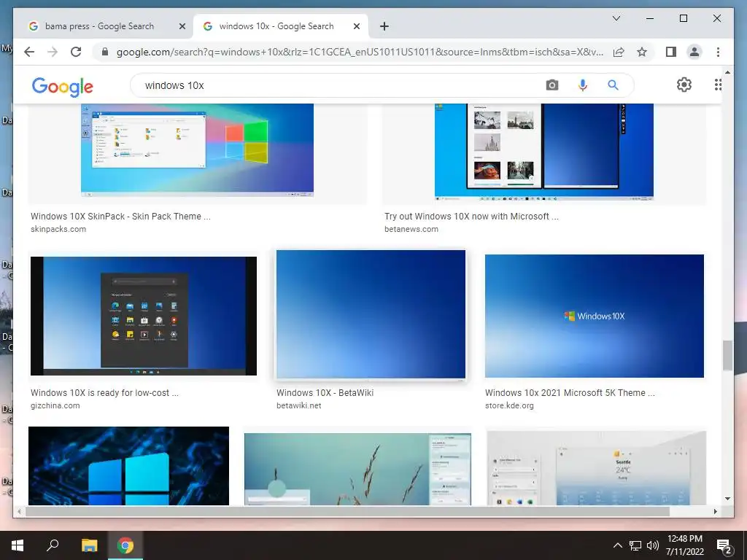Open the blue circuit Windows logo image

tap(128, 466)
